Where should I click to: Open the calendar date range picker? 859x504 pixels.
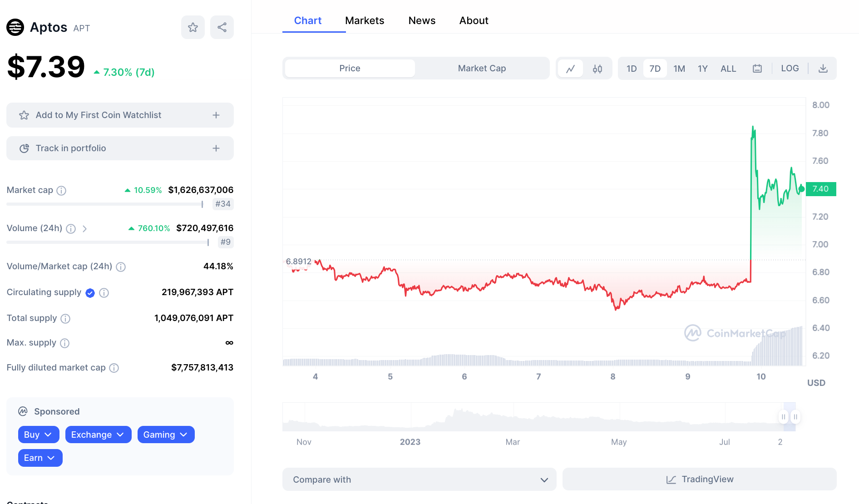pos(757,69)
